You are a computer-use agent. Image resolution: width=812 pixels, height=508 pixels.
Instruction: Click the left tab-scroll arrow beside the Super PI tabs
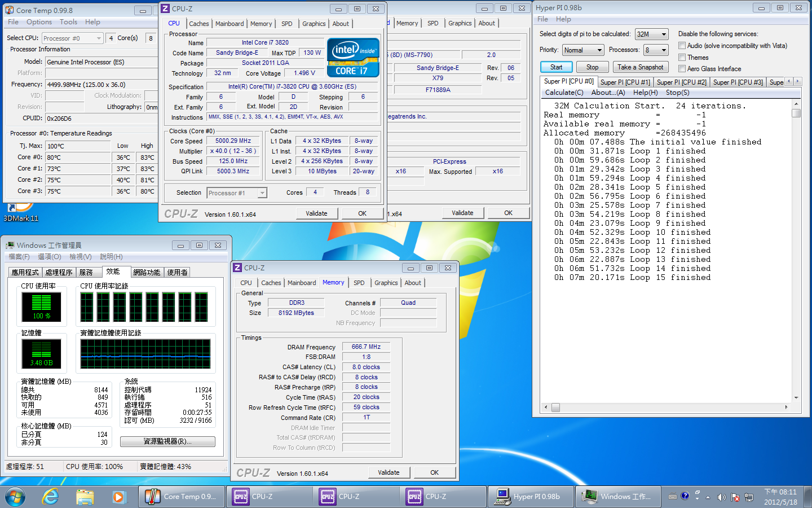[x=789, y=81]
